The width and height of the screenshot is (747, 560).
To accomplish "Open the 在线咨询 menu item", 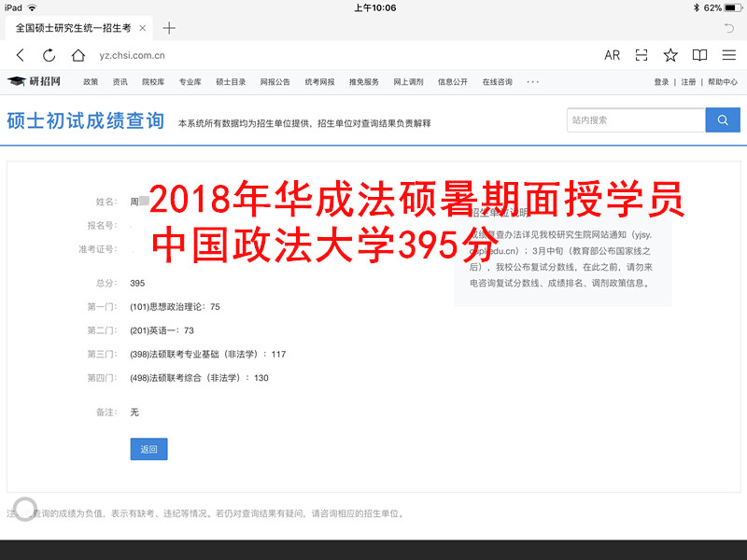I will click(498, 82).
